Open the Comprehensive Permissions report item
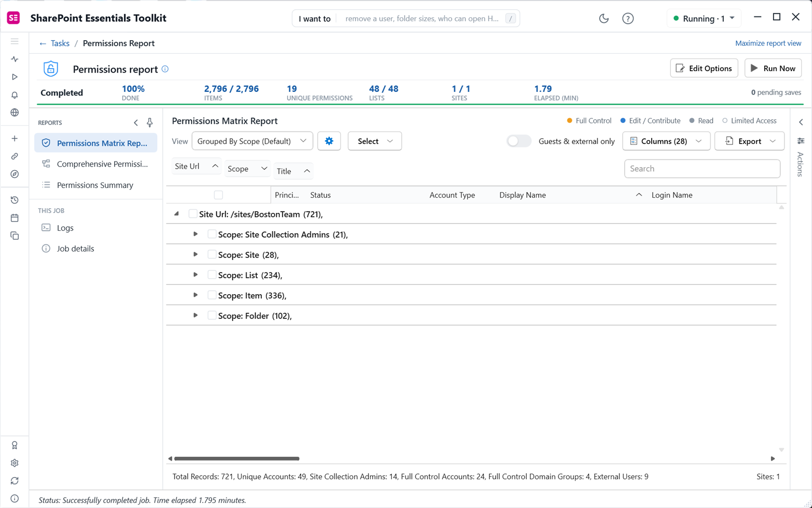812x508 pixels. coord(96,164)
